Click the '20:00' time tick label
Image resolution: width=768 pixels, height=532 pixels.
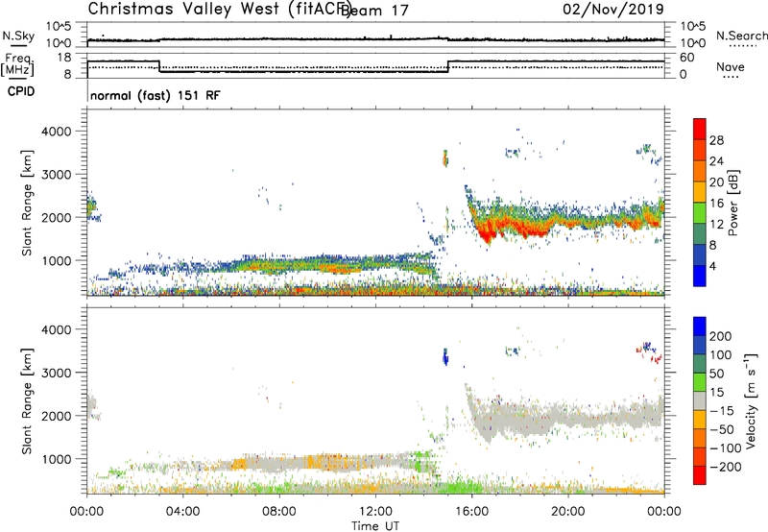click(x=567, y=512)
